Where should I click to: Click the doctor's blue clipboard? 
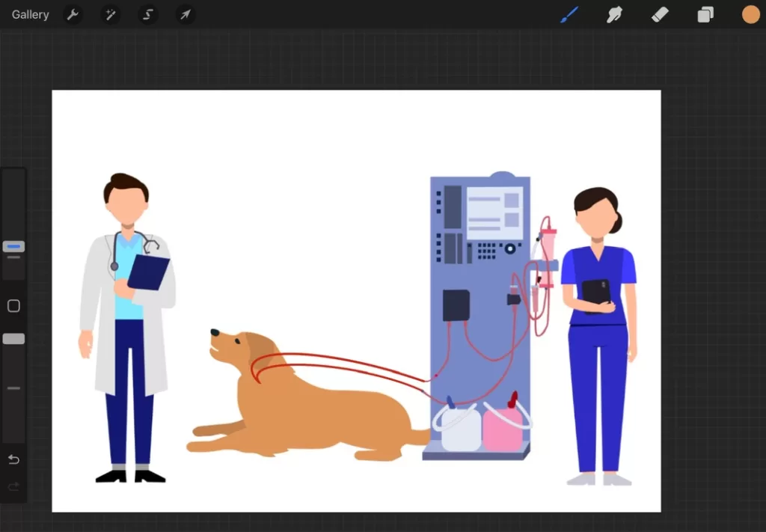pyautogui.click(x=148, y=272)
